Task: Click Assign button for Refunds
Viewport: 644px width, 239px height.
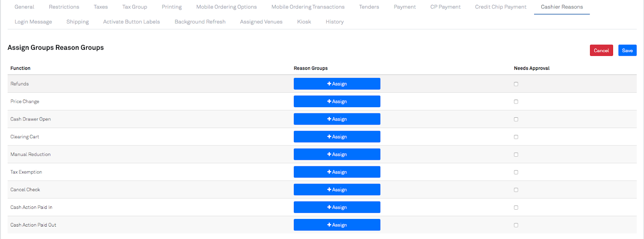Action: pyautogui.click(x=337, y=84)
